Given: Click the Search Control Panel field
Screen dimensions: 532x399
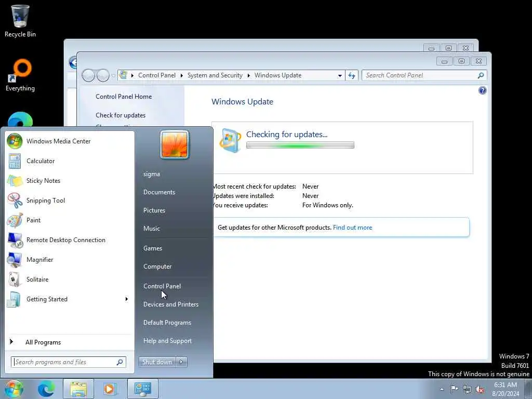Looking at the screenshot, I should (424, 75).
